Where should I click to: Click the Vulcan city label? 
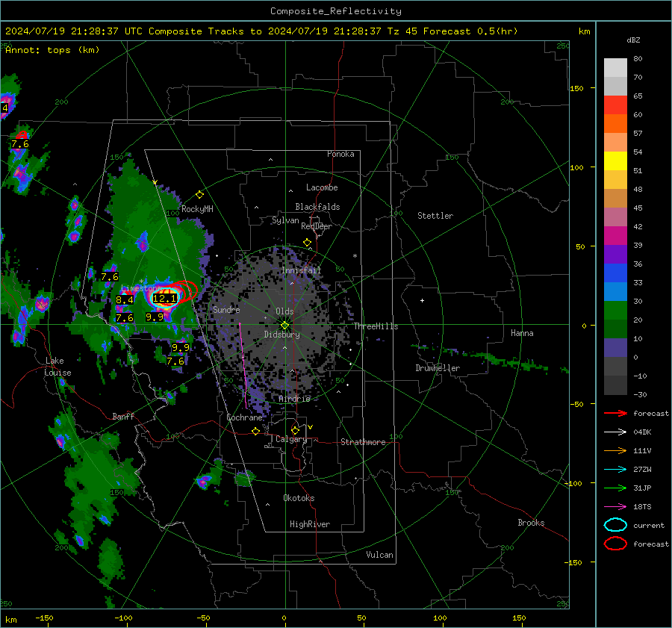(x=380, y=555)
